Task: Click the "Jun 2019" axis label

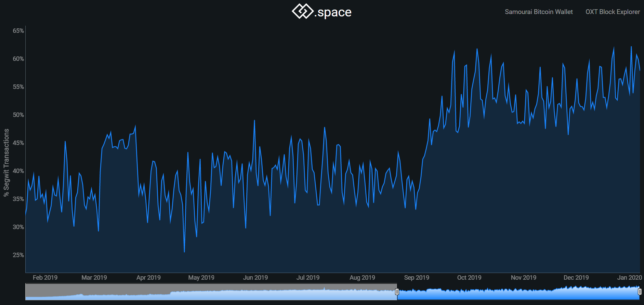Action: click(x=255, y=278)
